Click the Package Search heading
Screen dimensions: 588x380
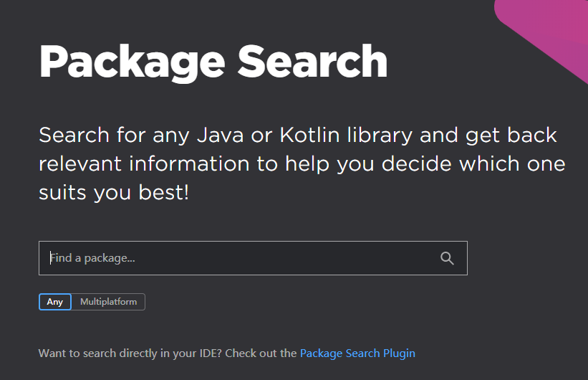tap(213, 62)
